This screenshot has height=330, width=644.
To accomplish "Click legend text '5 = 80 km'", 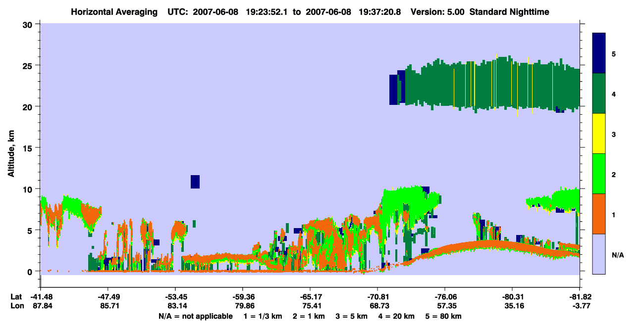I will click(x=444, y=316).
